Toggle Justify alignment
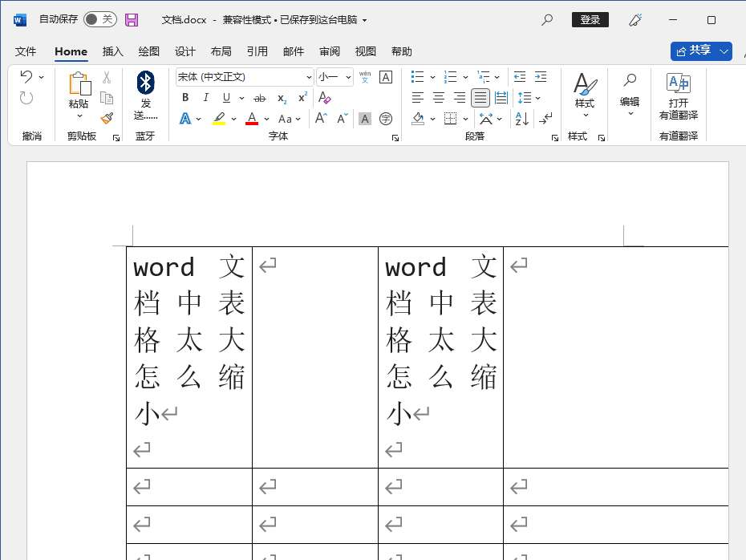This screenshot has height=560, width=746. 480,98
